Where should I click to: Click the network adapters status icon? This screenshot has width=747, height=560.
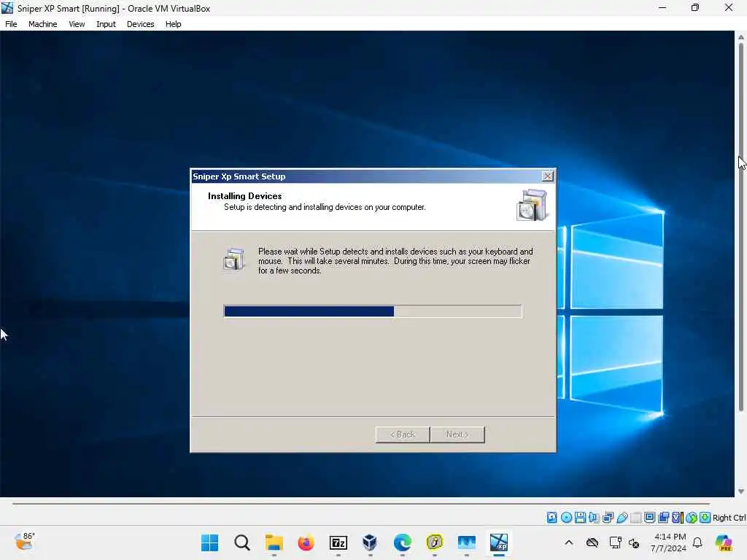[x=608, y=518]
